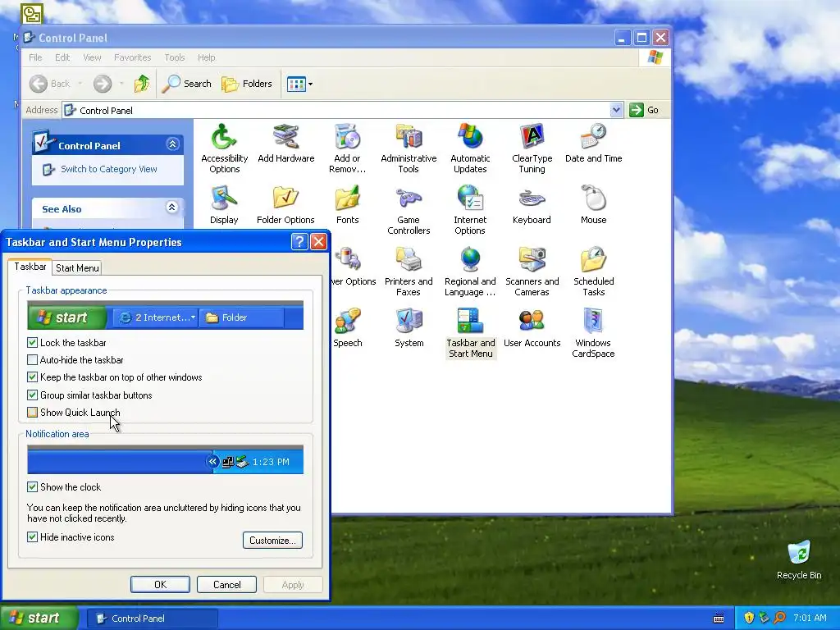This screenshot has width=840, height=630.
Task: Enable Show Quick Launch checkbox
Action: 32,413
